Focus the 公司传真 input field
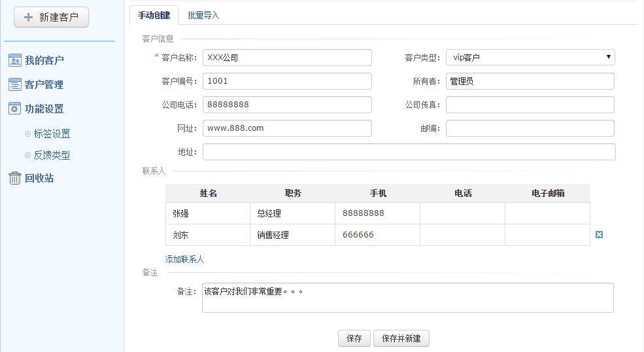The width and height of the screenshot is (644, 352). coord(530,105)
